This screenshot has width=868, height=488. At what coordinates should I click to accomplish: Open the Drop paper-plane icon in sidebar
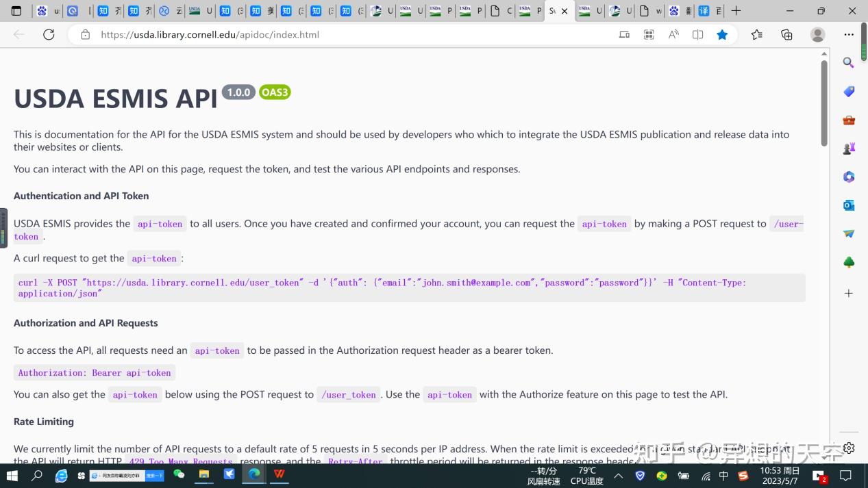click(849, 234)
